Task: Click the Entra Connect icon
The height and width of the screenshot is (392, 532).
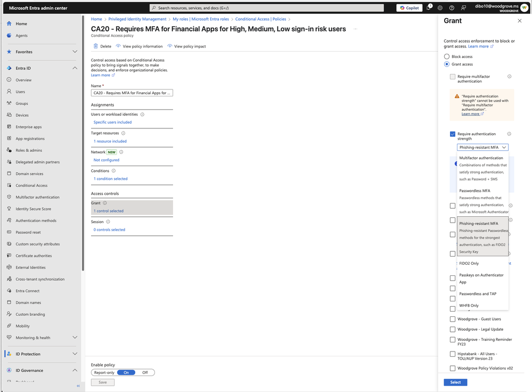Action: [x=9, y=291]
